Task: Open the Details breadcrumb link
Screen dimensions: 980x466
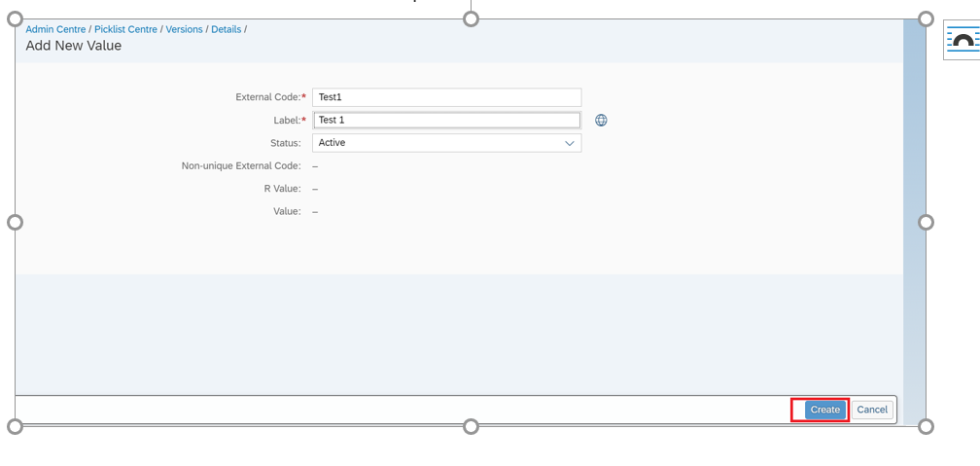Action: click(227, 29)
